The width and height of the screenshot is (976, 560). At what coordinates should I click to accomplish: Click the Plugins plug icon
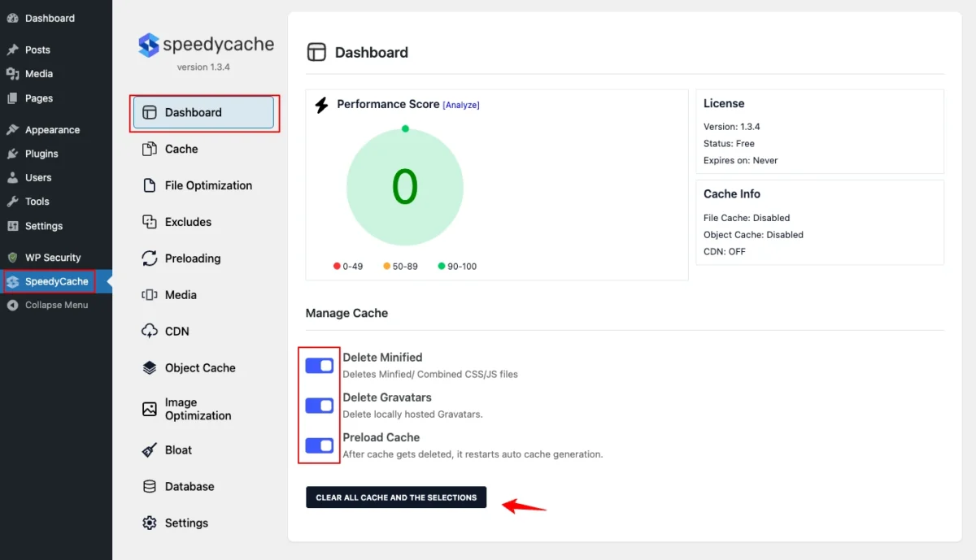[x=12, y=154]
